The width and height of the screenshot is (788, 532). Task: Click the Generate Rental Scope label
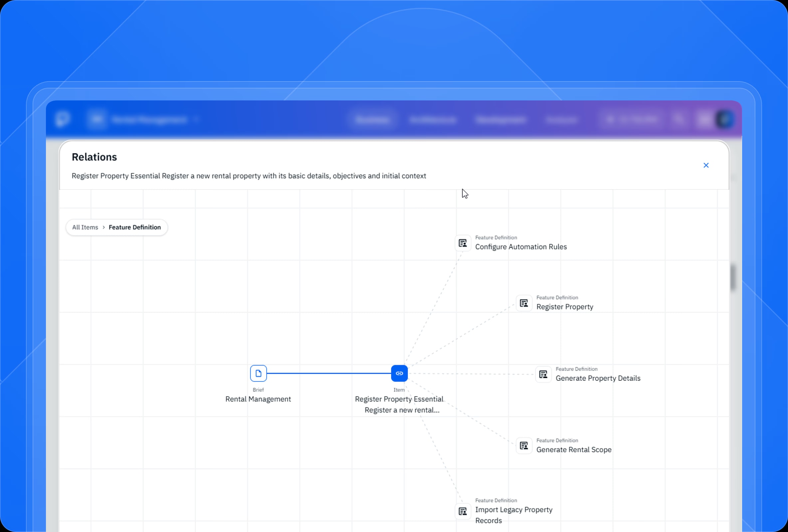[x=574, y=450]
